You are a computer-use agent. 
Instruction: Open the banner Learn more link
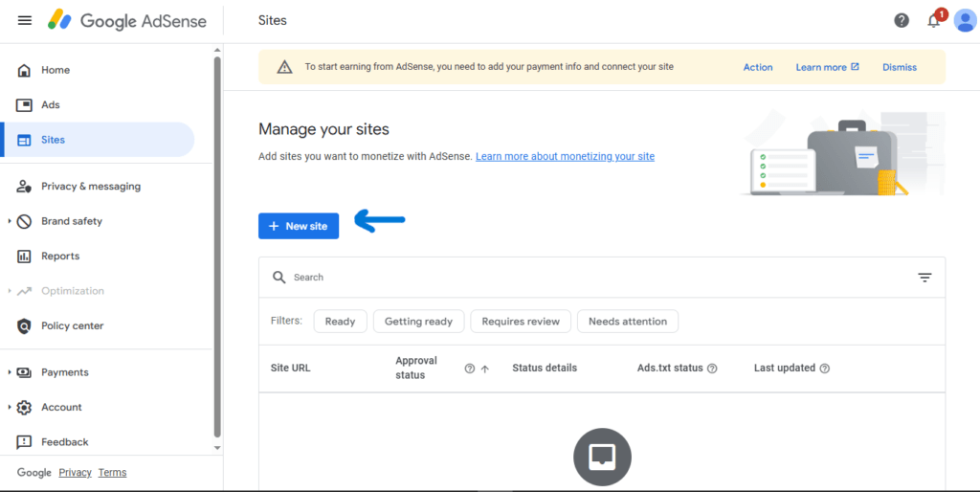pyautogui.click(x=828, y=68)
